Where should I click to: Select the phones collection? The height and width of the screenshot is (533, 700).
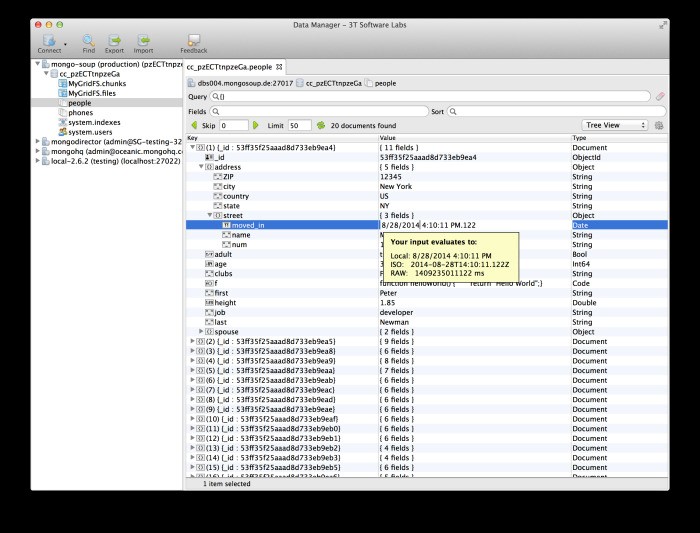(x=81, y=112)
